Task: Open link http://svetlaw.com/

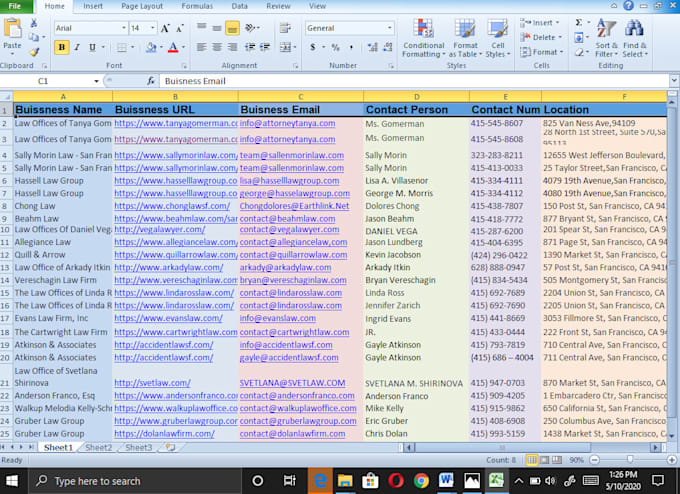Action: [x=152, y=383]
